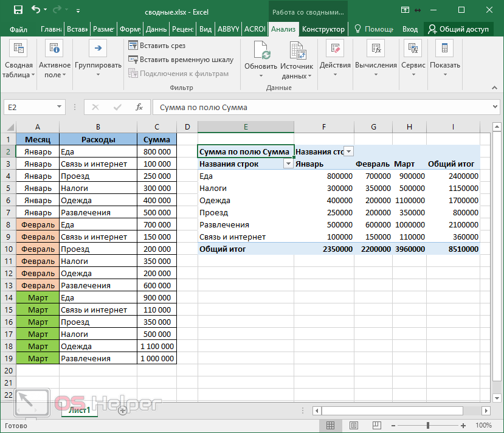
Task: Refresh the pivot table with Обновить
Action: [x=261, y=60]
